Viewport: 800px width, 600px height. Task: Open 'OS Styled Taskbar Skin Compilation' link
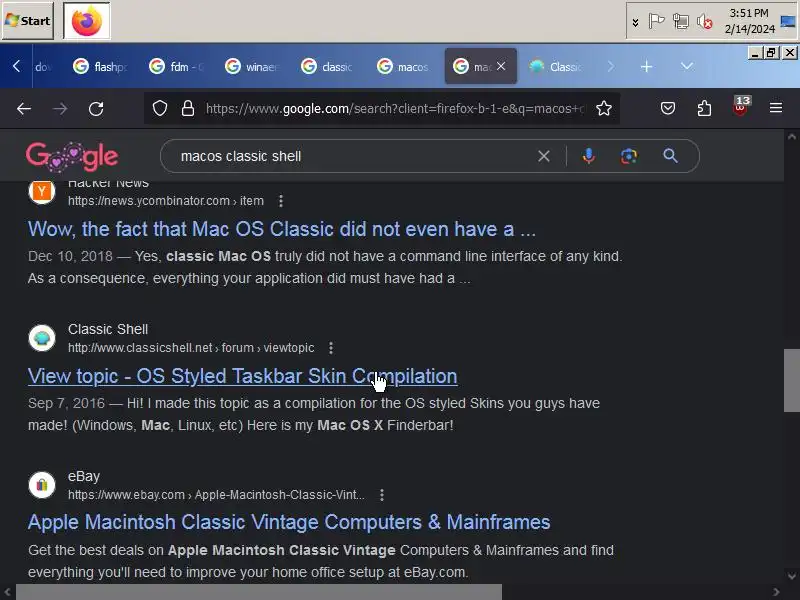pos(242,376)
